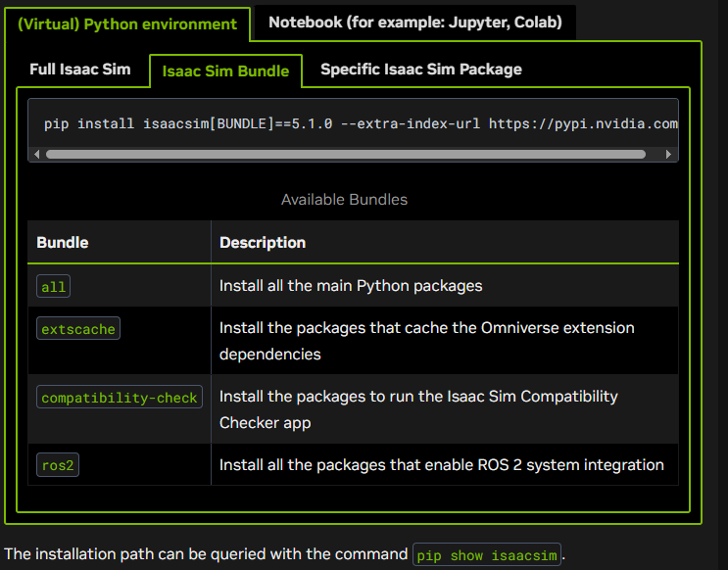Viewport: 728px width, 570px height.
Task: Click the ROS 2 system integration description
Action: pyautogui.click(x=442, y=465)
